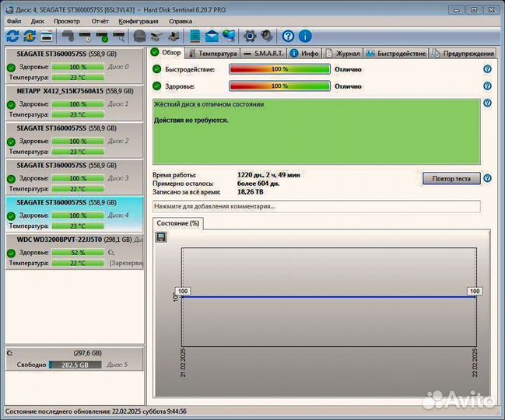Image resolution: width=505 pixels, height=420 pixels.
Task: Click the blue question mark help toolbar icon
Action: (288, 36)
